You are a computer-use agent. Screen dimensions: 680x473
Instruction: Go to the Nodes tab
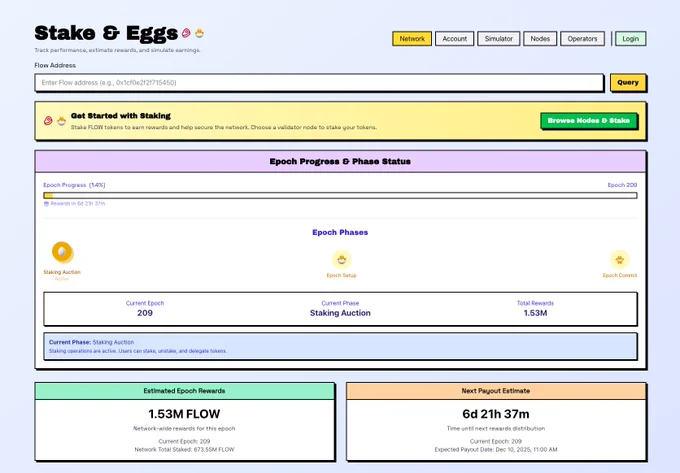click(x=540, y=39)
